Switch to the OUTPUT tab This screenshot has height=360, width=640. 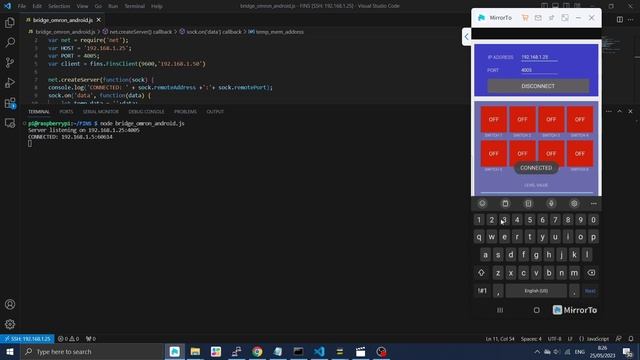(x=215, y=111)
